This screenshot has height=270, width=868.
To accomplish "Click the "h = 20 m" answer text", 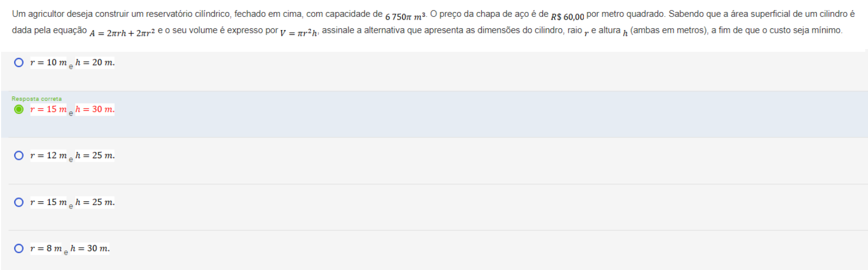I will pos(95,63).
